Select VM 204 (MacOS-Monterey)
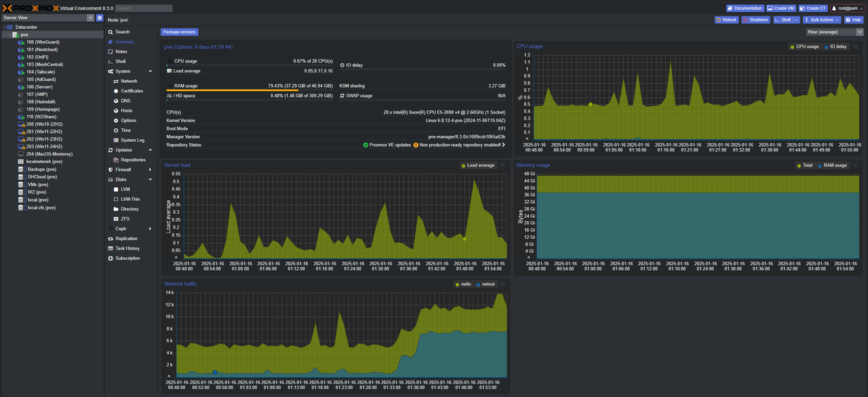This screenshot has height=397, width=868. tap(45, 154)
